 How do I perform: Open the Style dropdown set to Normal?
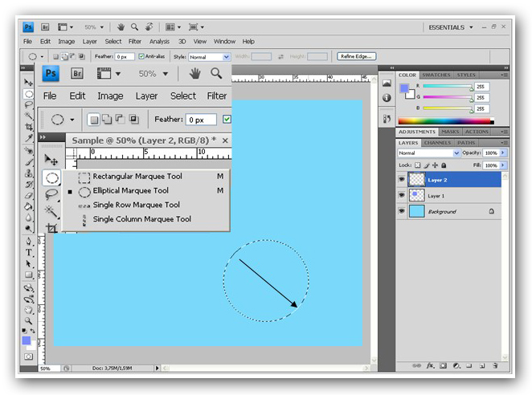pos(209,57)
